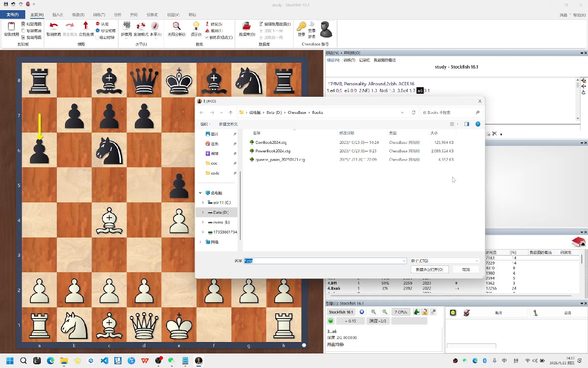Toggle the 教练在观战 coach watching checkbox
Screen dimensions: 588x368
tap(207, 37)
